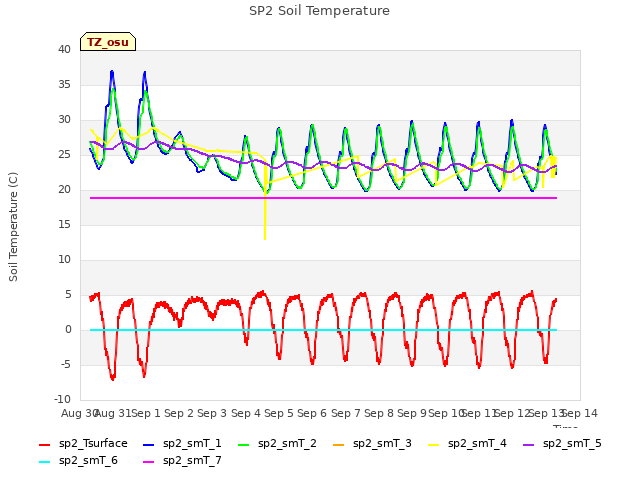Click the Sep 9 x-axis label
The width and height of the screenshot is (640, 480).
(x=412, y=413)
